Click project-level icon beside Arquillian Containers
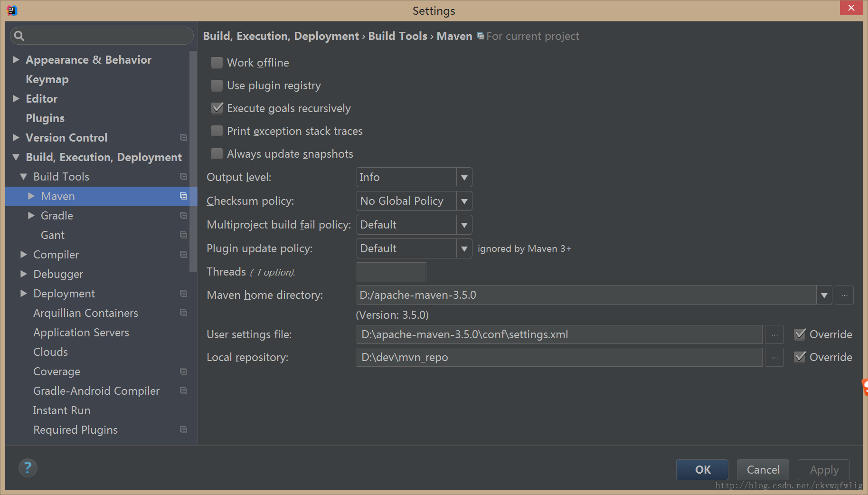Image resolution: width=868 pixels, height=495 pixels. [x=183, y=313]
